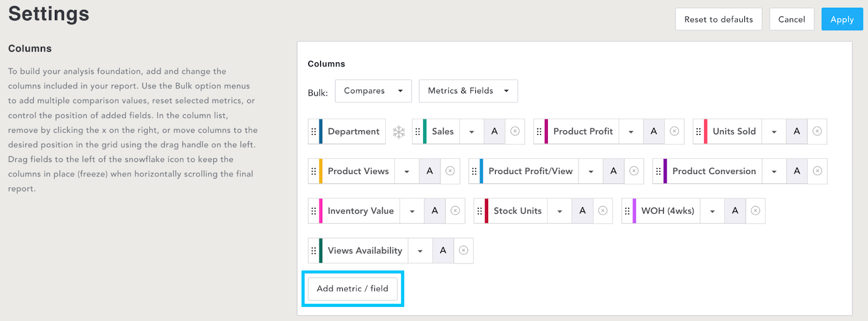The height and width of the screenshot is (321, 868).
Task: Open the Compares bulk dropdown
Action: click(x=373, y=91)
